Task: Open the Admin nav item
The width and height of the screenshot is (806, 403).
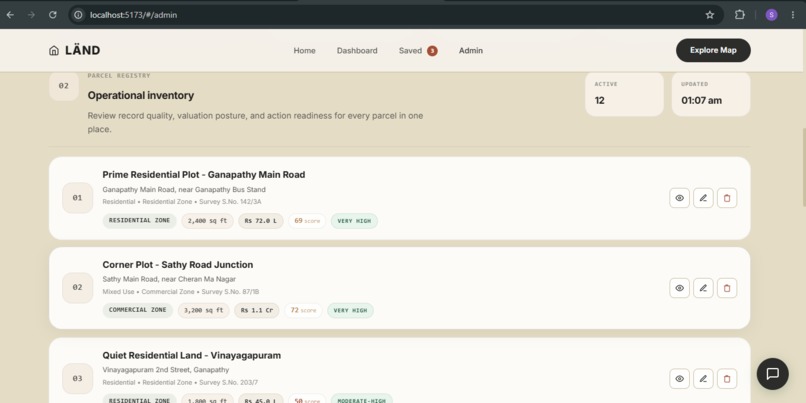Action: pos(470,50)
